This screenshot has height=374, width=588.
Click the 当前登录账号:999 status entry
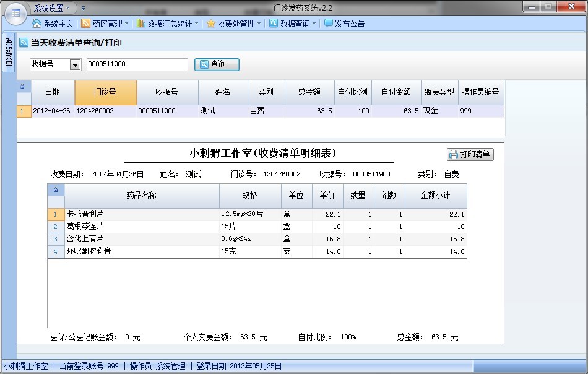coord(89,367)
